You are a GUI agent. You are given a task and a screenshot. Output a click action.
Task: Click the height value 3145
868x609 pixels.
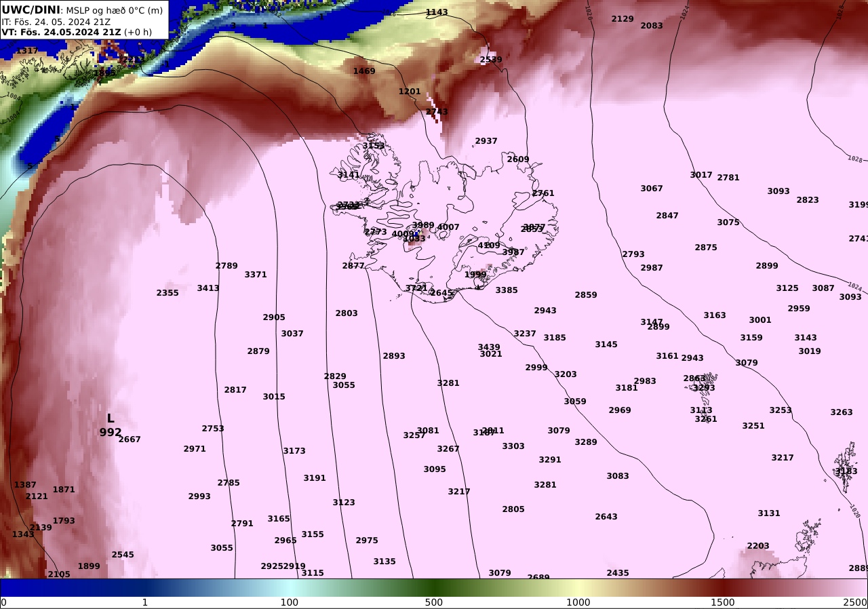click(606, 345)
